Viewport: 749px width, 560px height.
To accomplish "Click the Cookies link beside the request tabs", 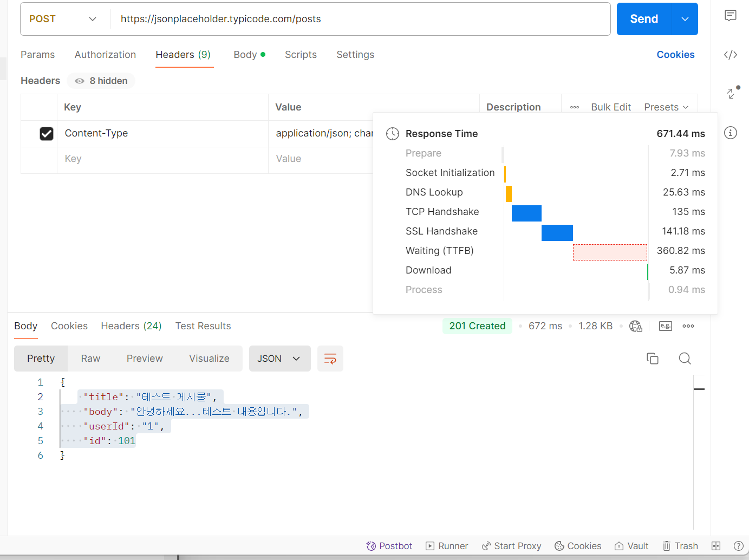I will pyautogui.click(x=675, y=55).
